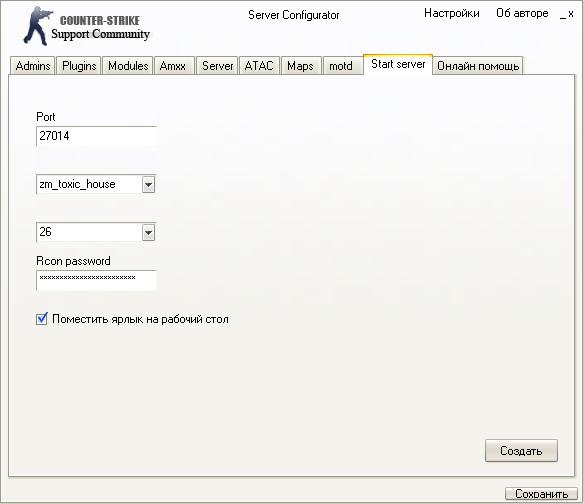Expand the zm_toxic_house map dropdown arrow
584x504 pixels.
pos(148,184)
